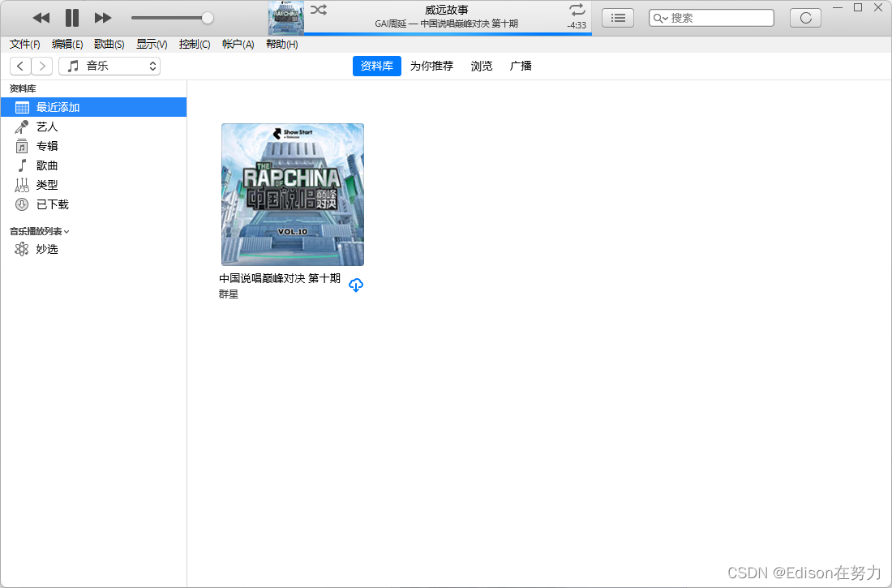Viewport: 892px width, 588px height.
Task: Open the 控制 menu
Action: coord(194,44)
